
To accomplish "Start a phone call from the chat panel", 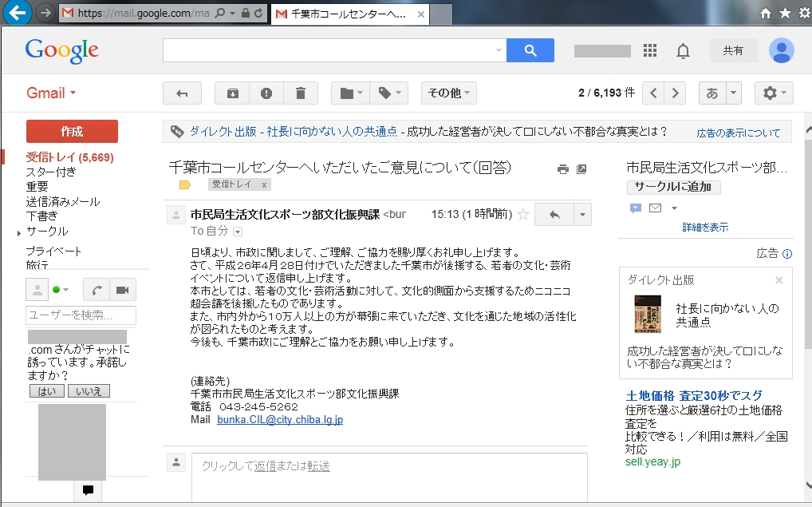I will tap(97, 290).
